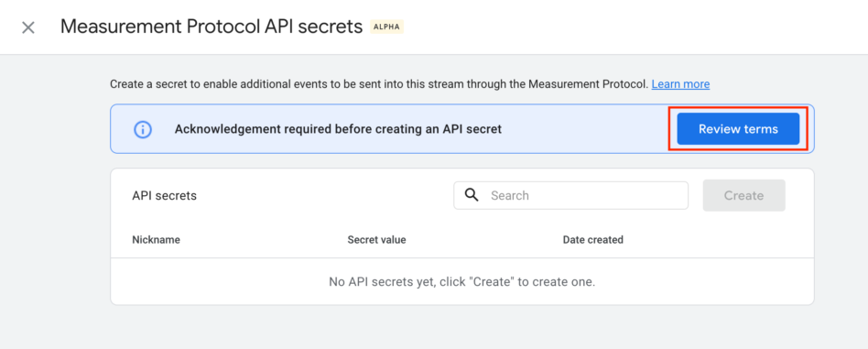Sort by the Nickname column header

156,240
